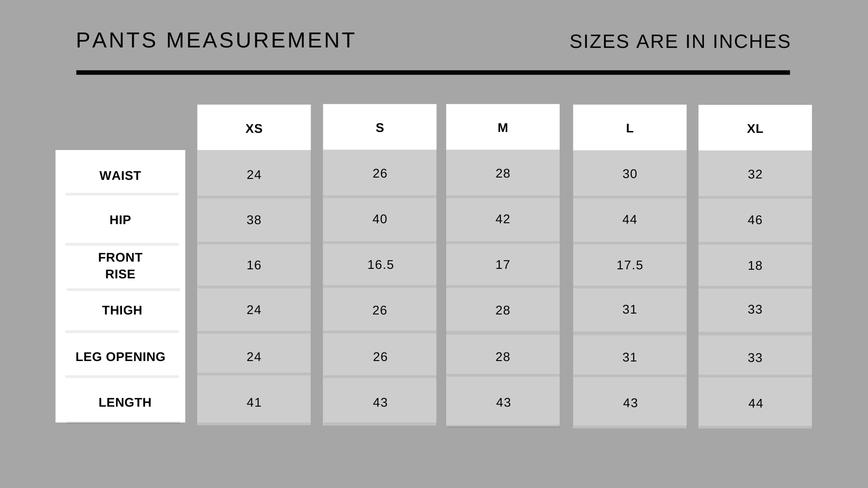The image size is (868, 488).
Task: Click the FRONT RISE row label
Action: (x=120, y=266)
